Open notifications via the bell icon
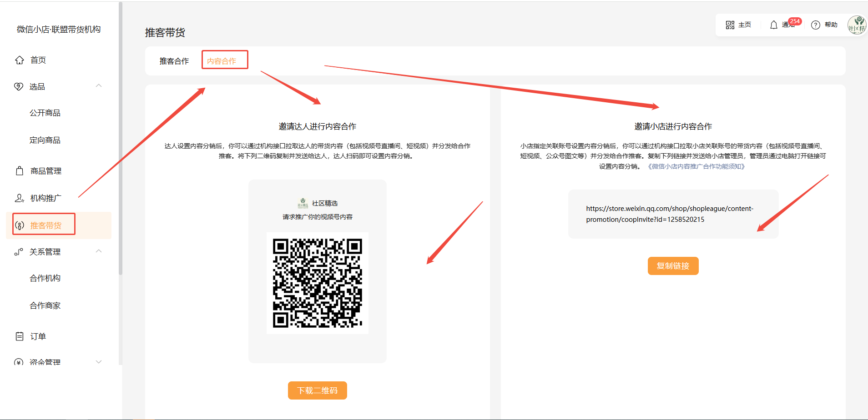 point(773,25)
